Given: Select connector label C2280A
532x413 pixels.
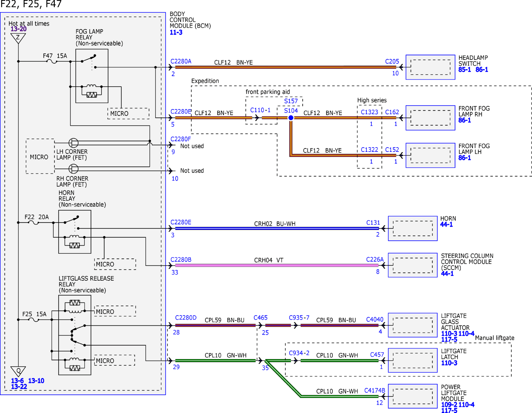Looking at the screenshot, I should point(181,61).
